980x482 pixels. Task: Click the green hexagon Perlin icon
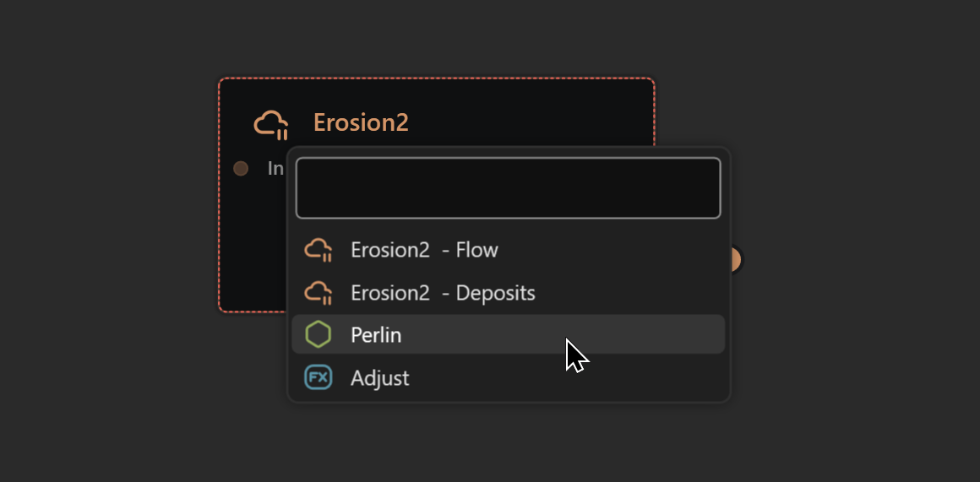tap(318, 335)
